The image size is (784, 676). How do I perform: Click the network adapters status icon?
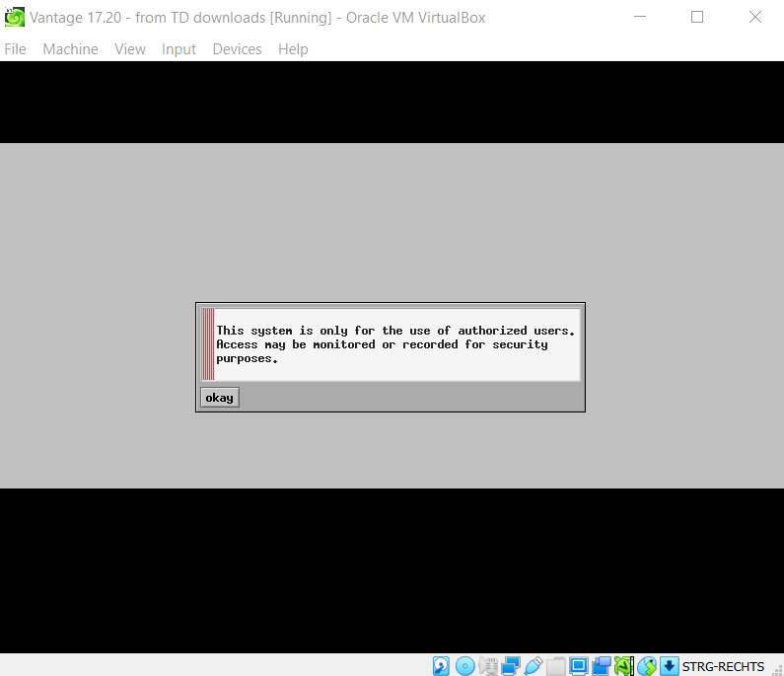coord(511,666)
